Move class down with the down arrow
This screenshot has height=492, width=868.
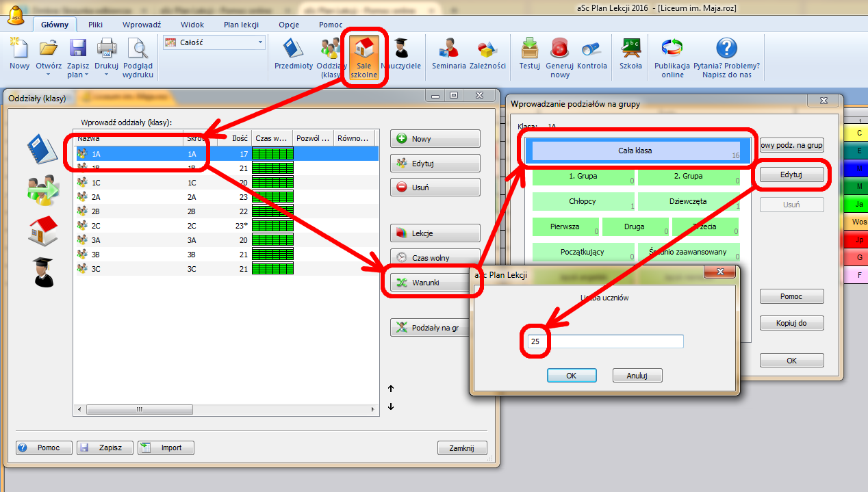pos(391,406)
